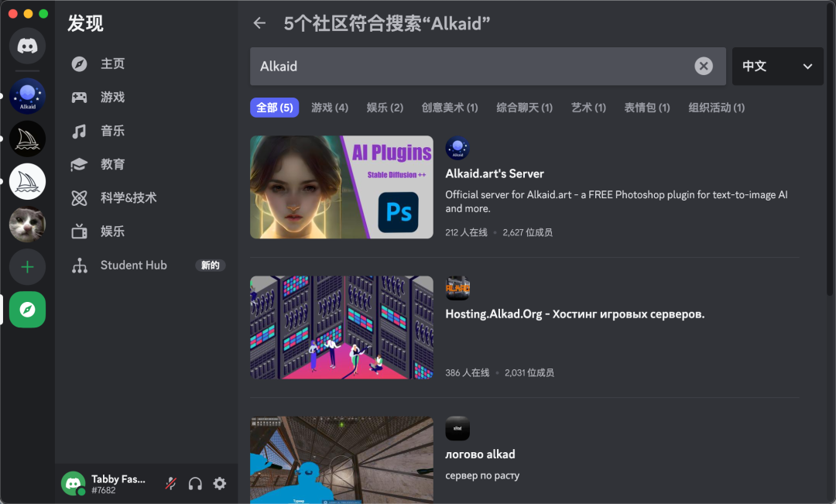836x504 pixels.
Task: Click the 游戏 gamepad icon
Action: pyautogui.click(x=80, y=97)
